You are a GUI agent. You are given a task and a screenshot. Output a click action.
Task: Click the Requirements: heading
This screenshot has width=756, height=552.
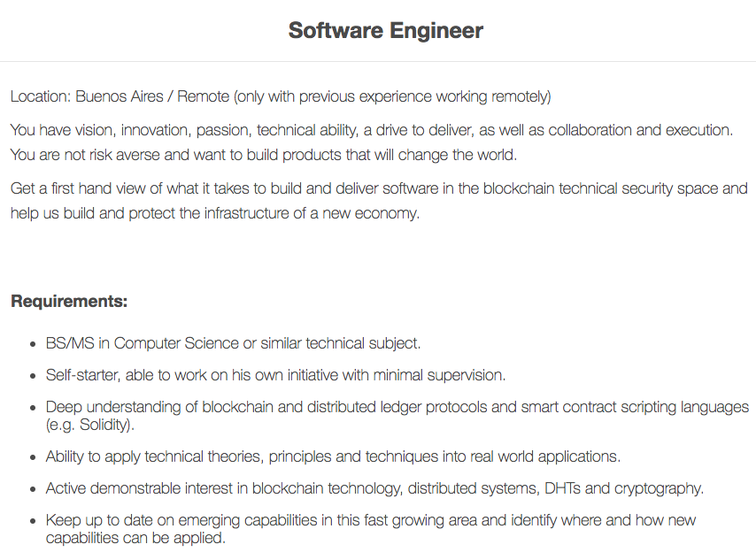tap(69, 302)
